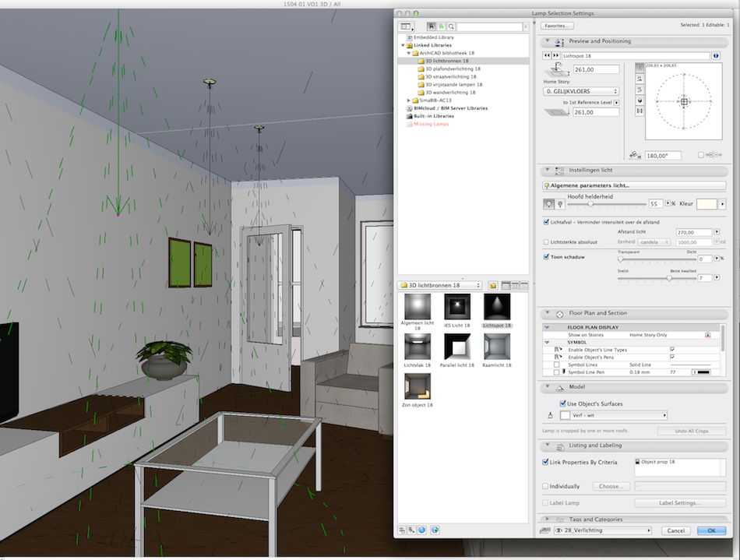
Task: Collapse the FLOOR PLAN DISPLAY group
Action: click(x=547, y=327)
